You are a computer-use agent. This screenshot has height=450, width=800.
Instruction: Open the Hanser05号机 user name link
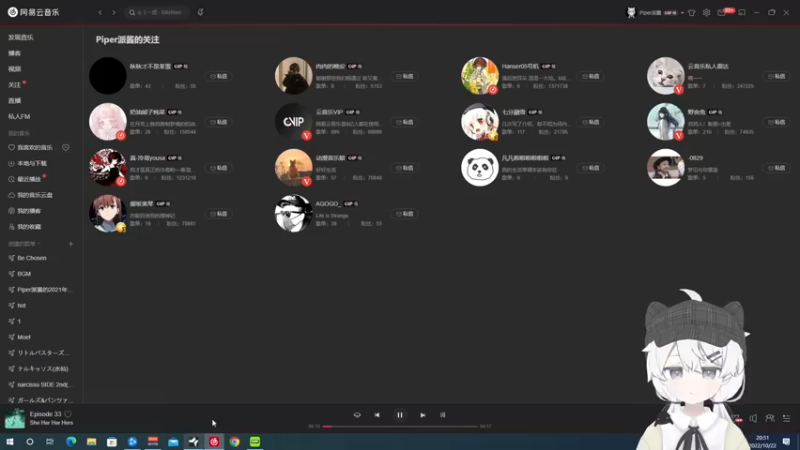pyautogui.click(x=519, y=66)
